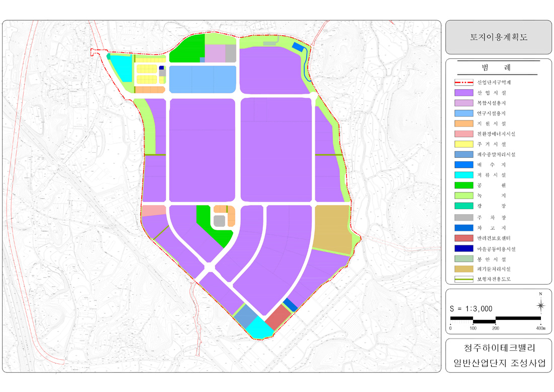The image size is (554, 392).
Task: Click the black-and-white scale bar
Action: (x=496, y=320)
